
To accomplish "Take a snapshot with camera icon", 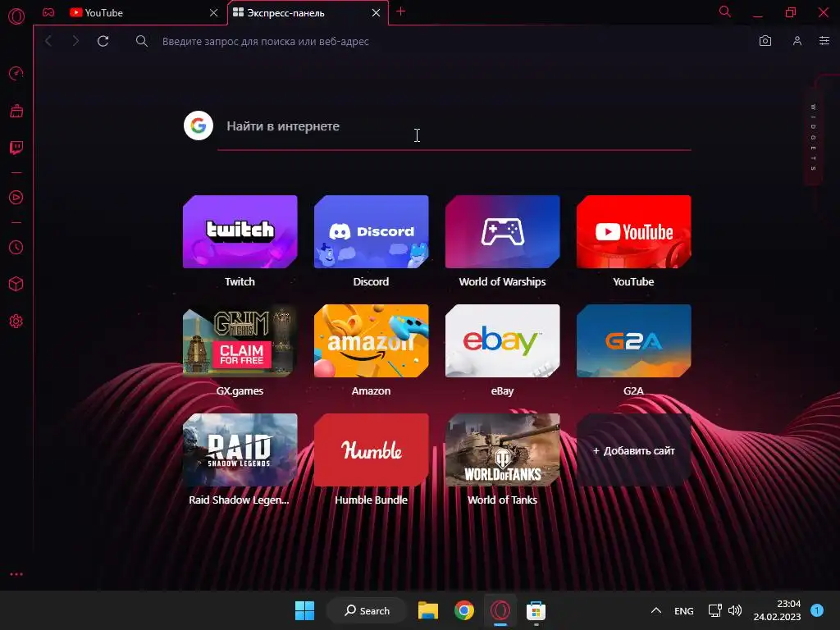I will (765, 41).
